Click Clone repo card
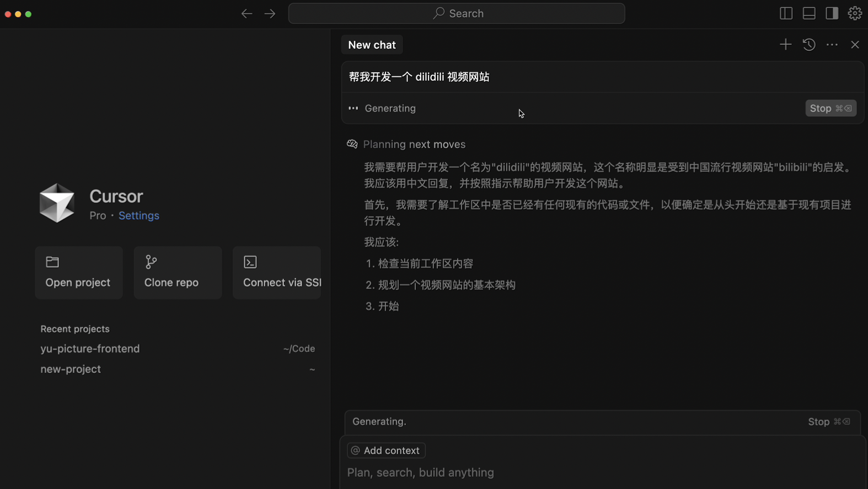868x489 pixels. 178,273
